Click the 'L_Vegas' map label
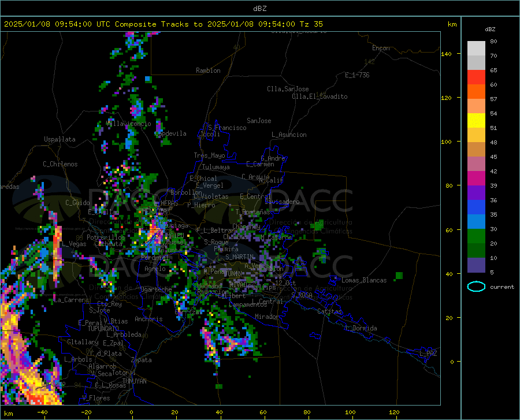 click(x=74, y=244)
